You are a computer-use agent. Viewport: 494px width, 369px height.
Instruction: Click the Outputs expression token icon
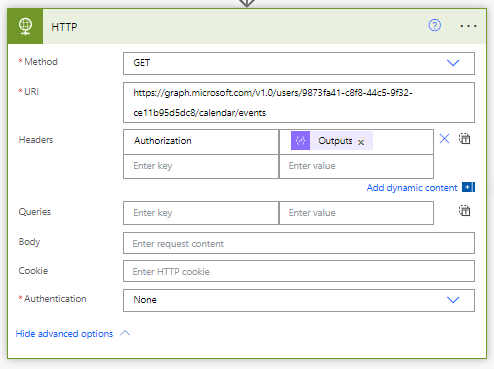pyautogui.click(x=300, y=141)
